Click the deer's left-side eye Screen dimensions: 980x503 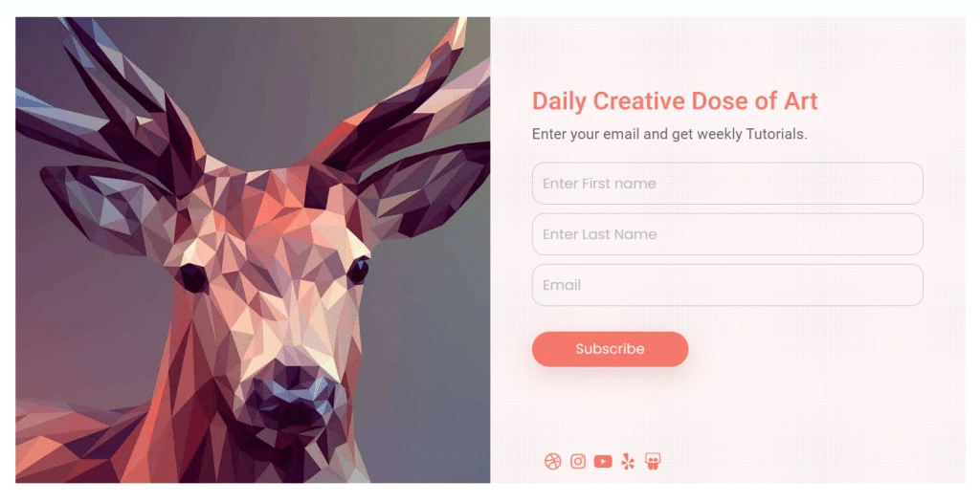click(193, 277)
